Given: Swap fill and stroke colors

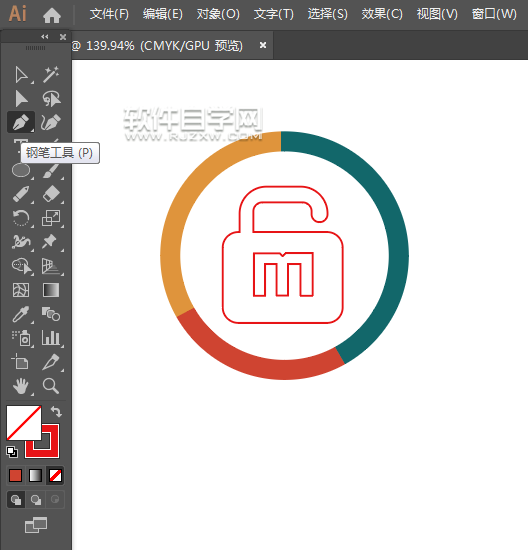Looking at the screenshot, I should (56, 411).
